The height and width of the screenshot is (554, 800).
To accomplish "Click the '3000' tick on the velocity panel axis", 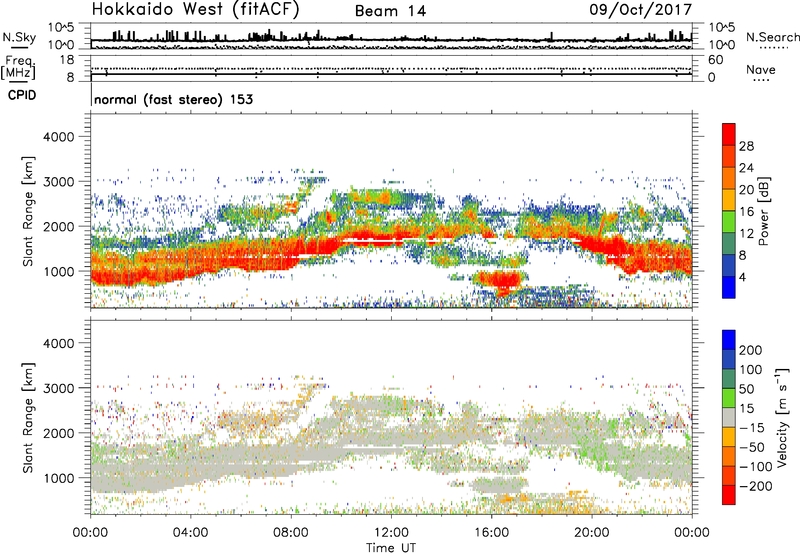I will pyautogui.click(x=59, y=388).
